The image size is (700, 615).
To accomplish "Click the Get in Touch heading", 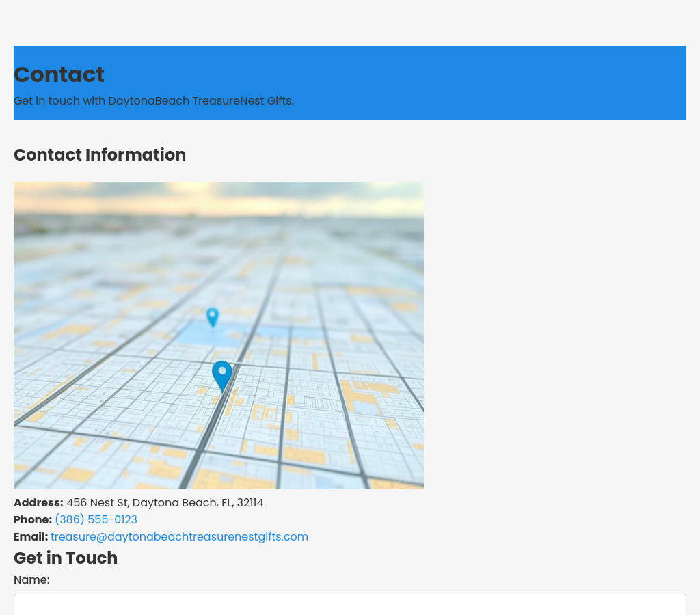I will click(x=66, y=558).
